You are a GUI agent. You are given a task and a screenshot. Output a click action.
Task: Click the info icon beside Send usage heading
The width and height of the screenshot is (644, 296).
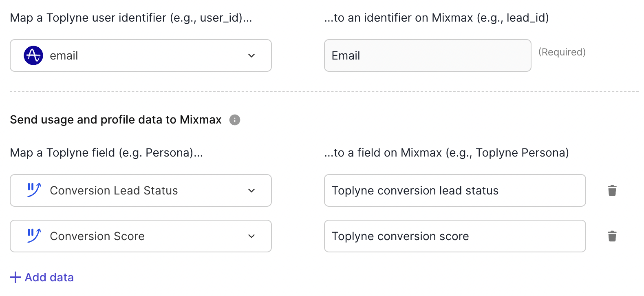tap(235, 120)
